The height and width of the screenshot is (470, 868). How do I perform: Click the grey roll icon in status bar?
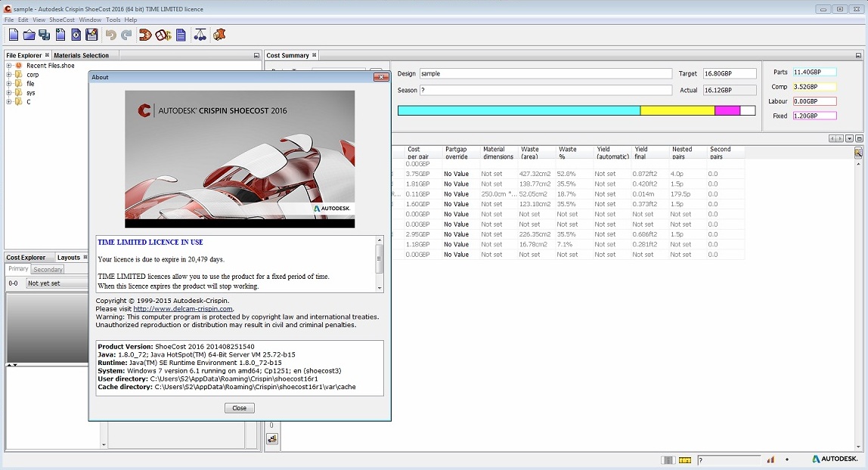pos(668,460)
